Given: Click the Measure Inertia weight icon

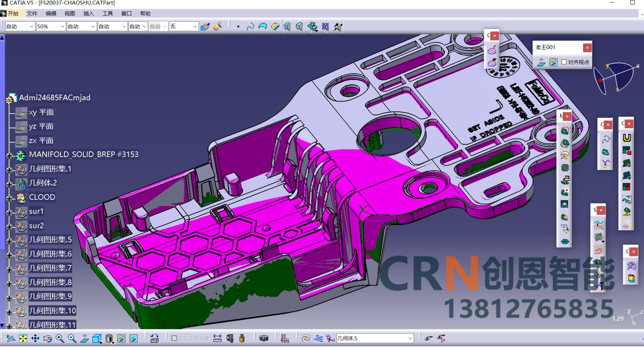Looking at the screenshot, I should click(x=242, y=338).
